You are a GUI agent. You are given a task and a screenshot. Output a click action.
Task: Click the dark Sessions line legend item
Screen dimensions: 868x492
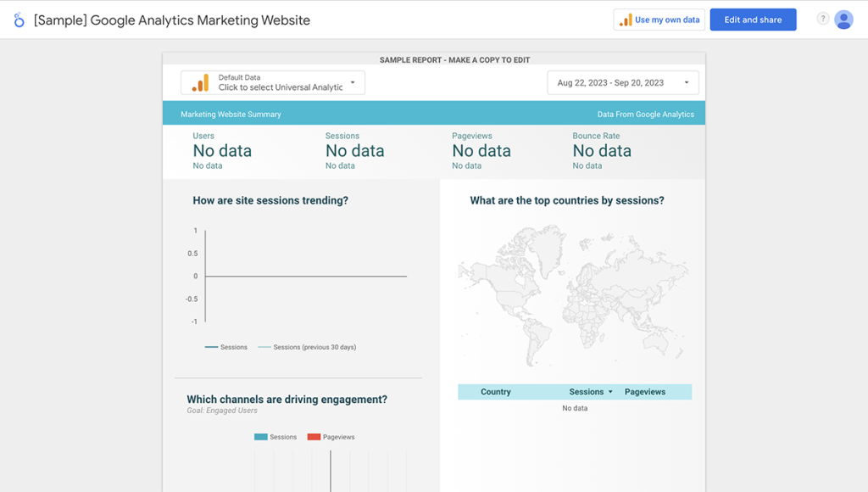pyautogui.click(x=226, y=347)
